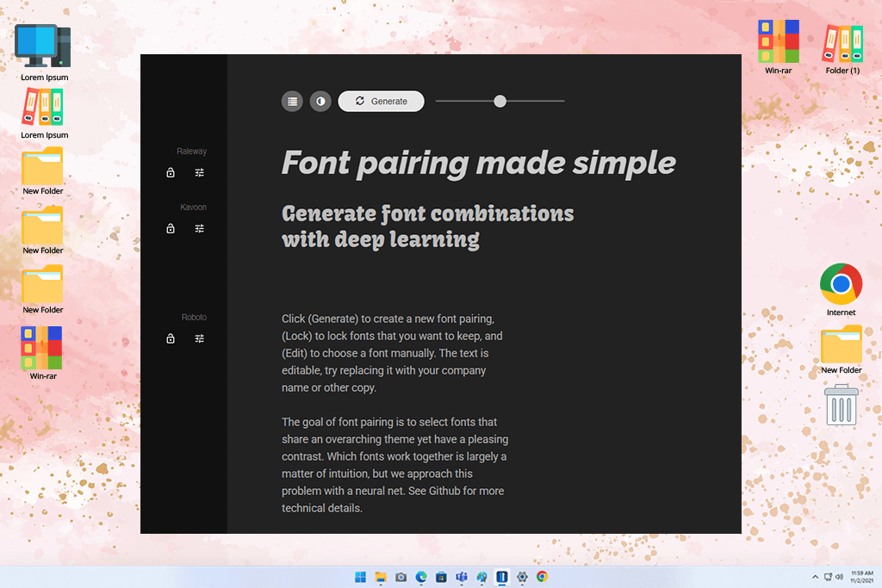Open the first New Folder on left desktop
882x588 pixels.
pyautogui.click(x=43, y=171)
